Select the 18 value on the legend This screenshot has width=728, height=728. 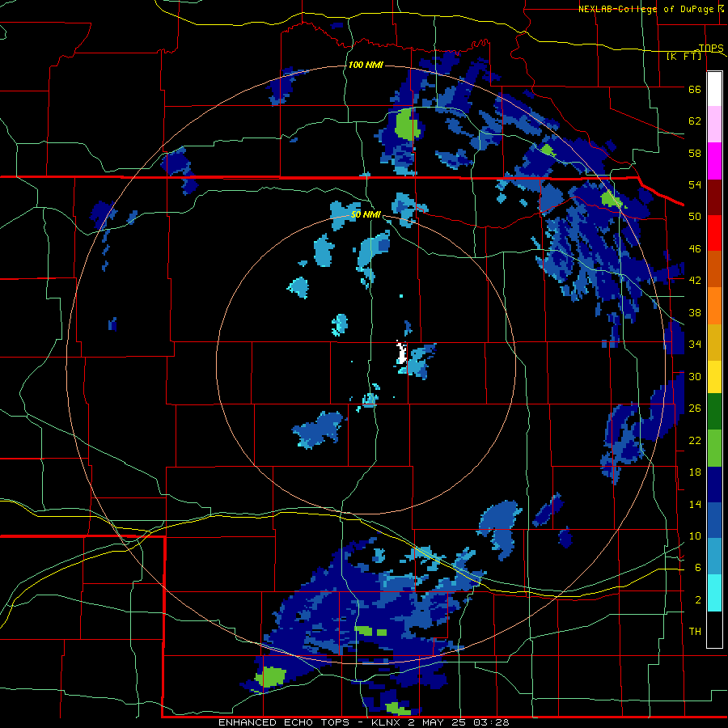[x=695, y=472]
